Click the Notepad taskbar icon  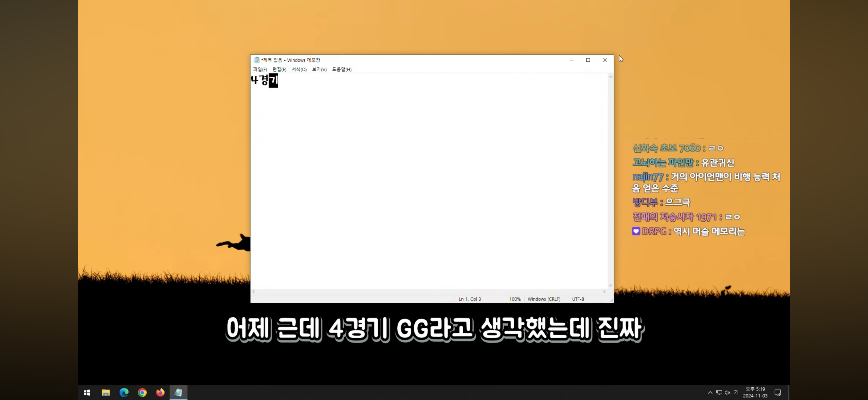(x=178, y=393)
